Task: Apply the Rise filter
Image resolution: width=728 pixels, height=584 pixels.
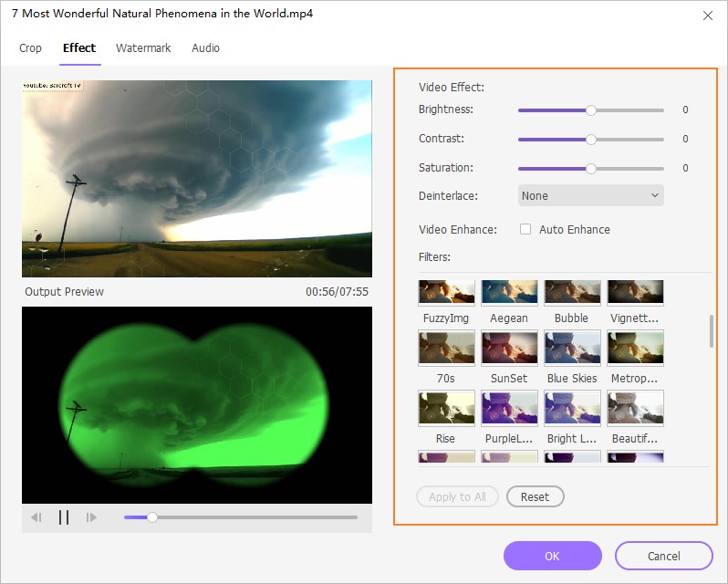Action: coord(446,408)
